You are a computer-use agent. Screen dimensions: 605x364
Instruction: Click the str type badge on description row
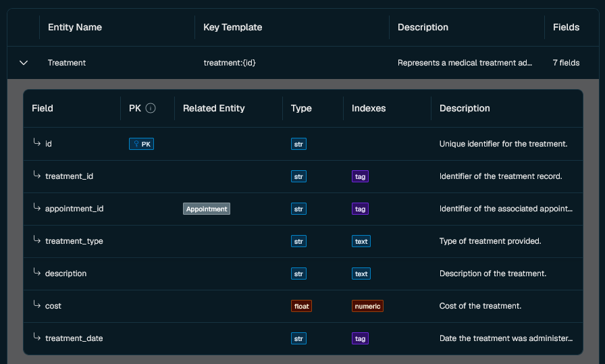[298, 274]
